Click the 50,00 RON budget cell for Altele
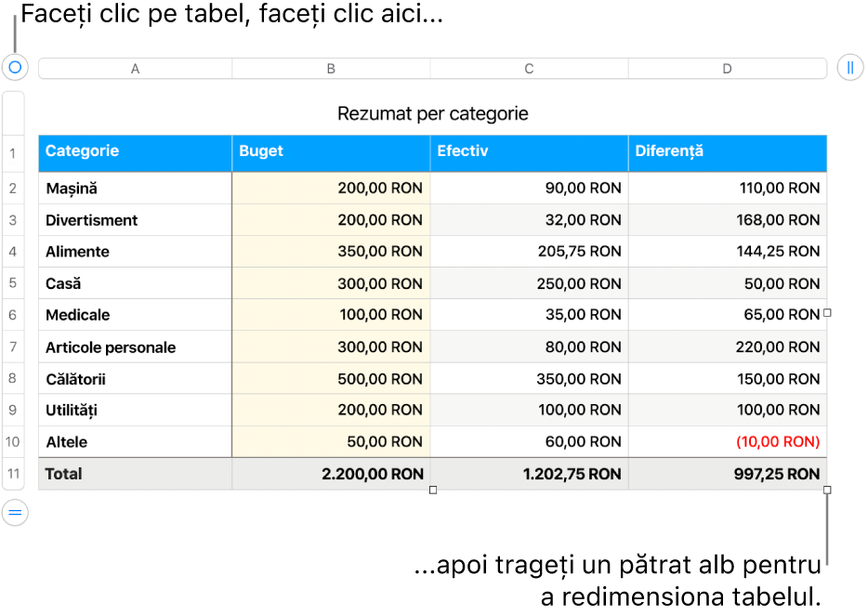Screen dimensions: 868x615 331,441
